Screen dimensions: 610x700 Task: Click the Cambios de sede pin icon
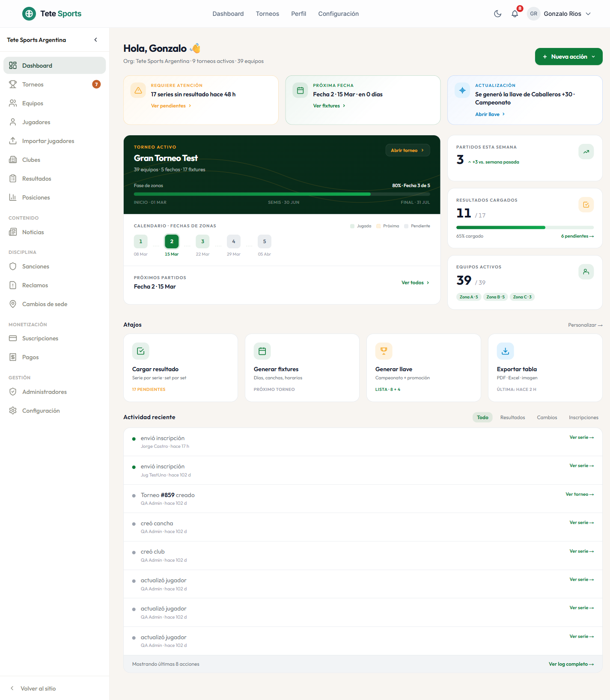pyautogui.click(x=13, y=304)
